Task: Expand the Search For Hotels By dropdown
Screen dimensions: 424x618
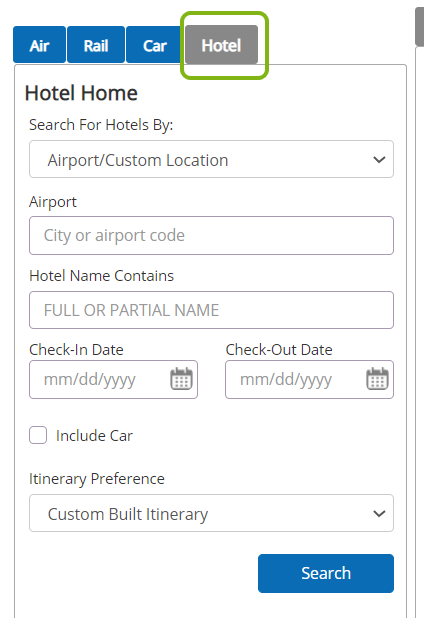Action: (211, 159)
